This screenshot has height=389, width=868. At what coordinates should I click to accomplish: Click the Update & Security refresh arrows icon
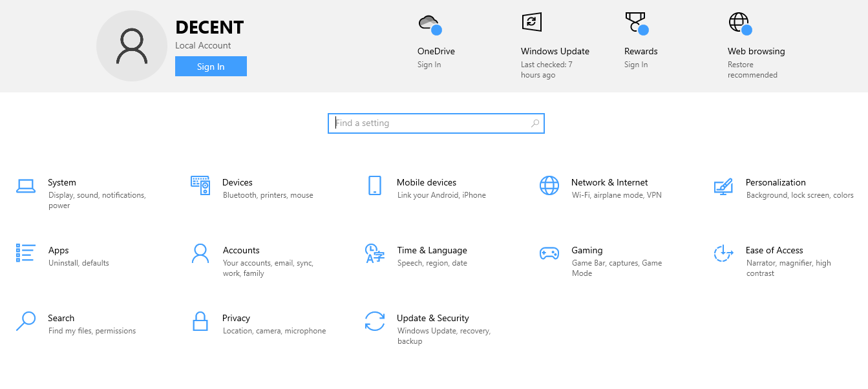click(375, 321)
